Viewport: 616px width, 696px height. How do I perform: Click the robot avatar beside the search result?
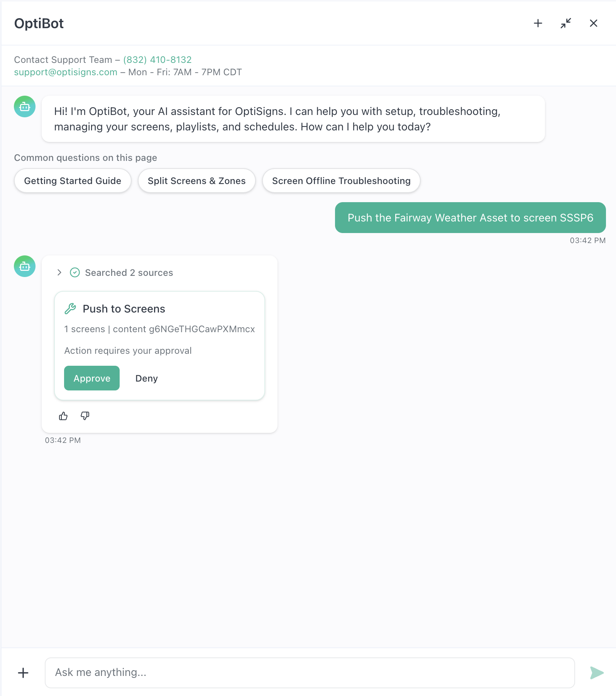(24, 266)
